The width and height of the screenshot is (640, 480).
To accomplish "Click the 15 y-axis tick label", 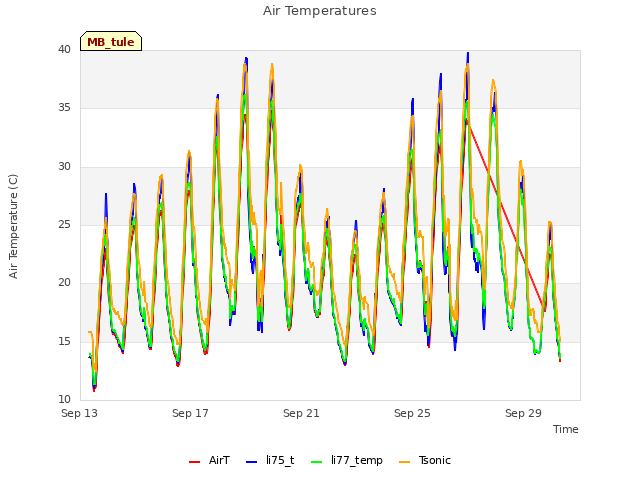I will pyautogui.click(x=64, y=341).
